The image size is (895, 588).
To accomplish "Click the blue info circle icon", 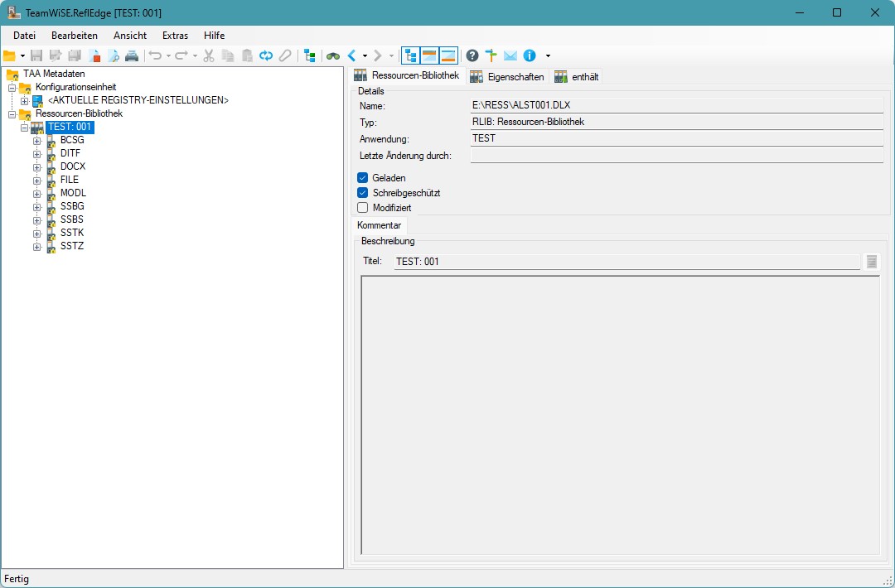I will point(530,55).
